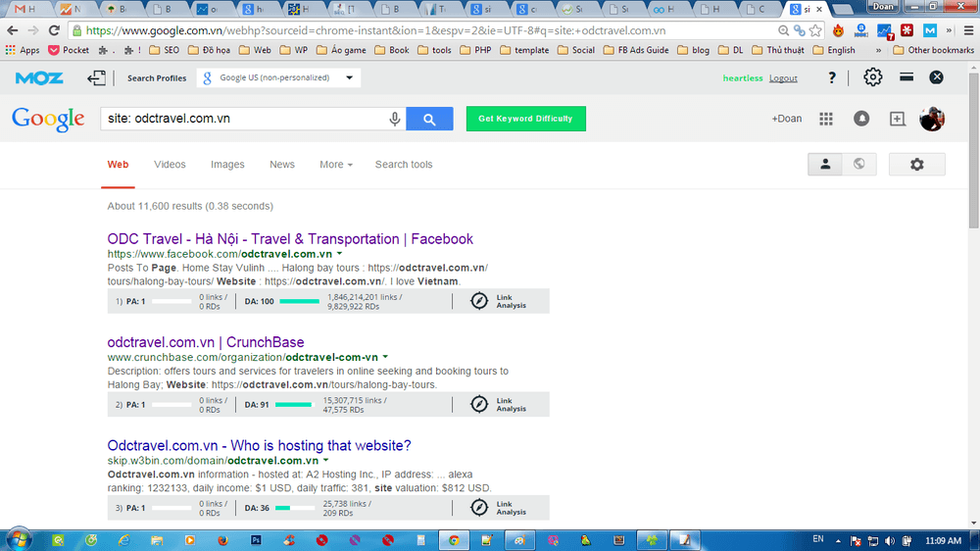The image size is (980, 551).
Task: Open MozBar settings gear
Action: (872, 76)
